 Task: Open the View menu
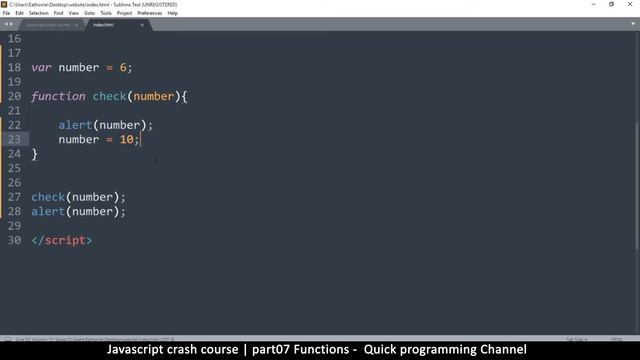point(73,13)
